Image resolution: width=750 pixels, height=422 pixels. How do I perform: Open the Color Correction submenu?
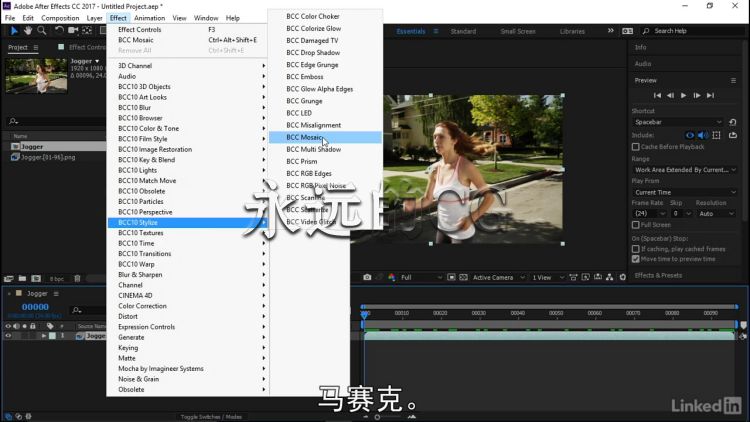tap(187, 306)
